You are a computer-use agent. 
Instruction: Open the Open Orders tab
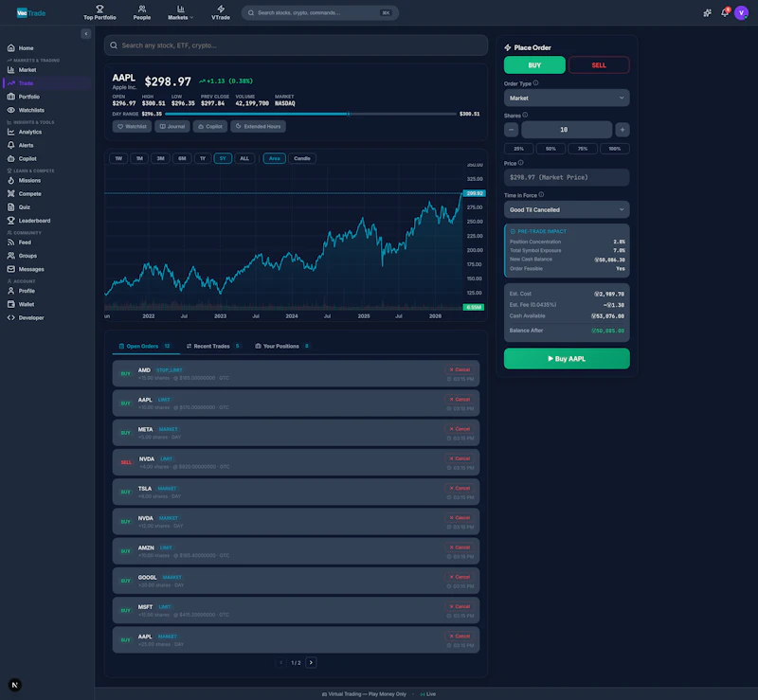(145, 346)
